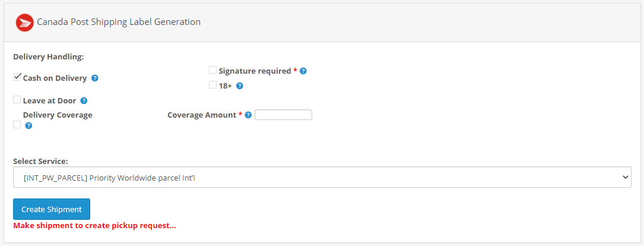Viewport: 644px width, 246px height.
Task: Click the Cash on Delivery label text
Action: tap(55, 78)
